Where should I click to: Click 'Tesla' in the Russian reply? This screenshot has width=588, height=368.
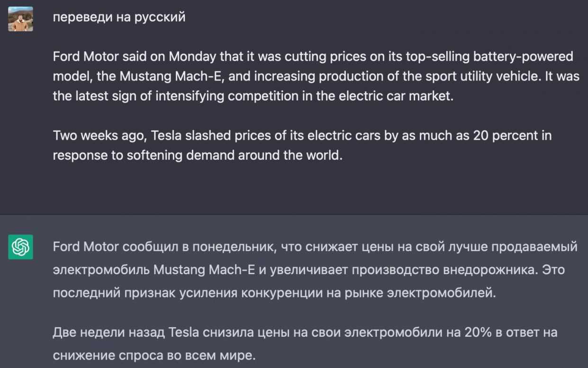(x=183, y=332)
